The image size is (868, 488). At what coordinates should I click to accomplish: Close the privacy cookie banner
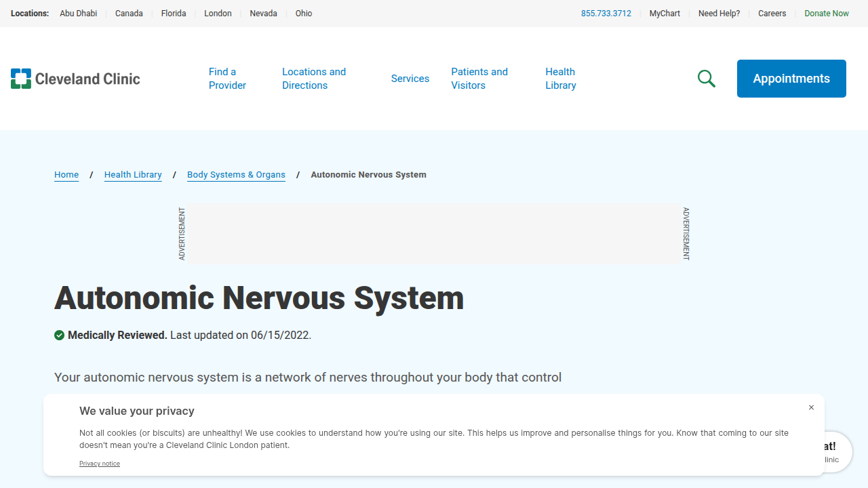[811, 407]
